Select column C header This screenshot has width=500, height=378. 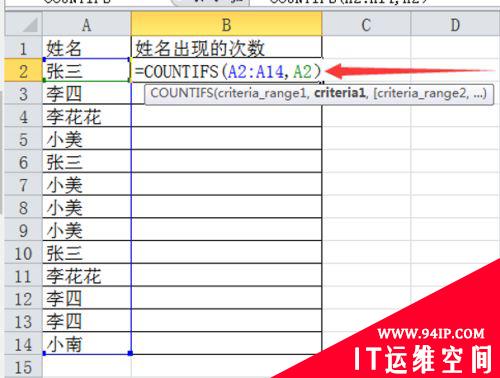point(366,24)
